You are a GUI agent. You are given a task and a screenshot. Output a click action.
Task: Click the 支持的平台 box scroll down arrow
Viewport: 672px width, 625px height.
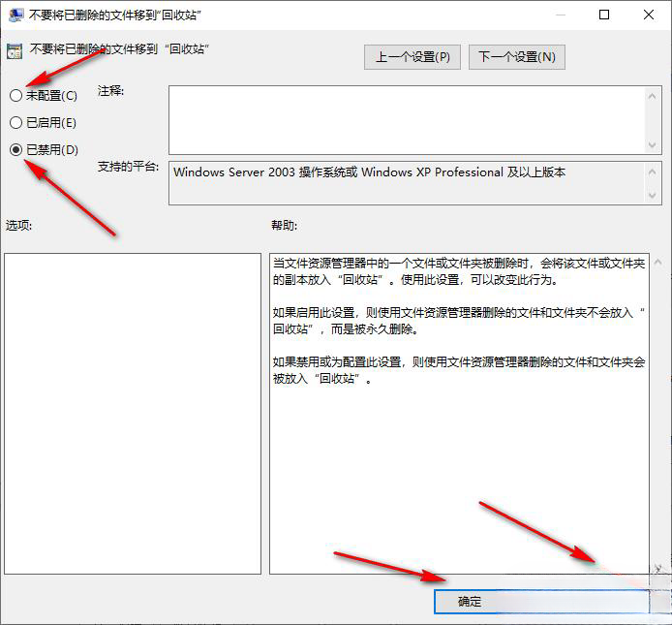(652, 196)
